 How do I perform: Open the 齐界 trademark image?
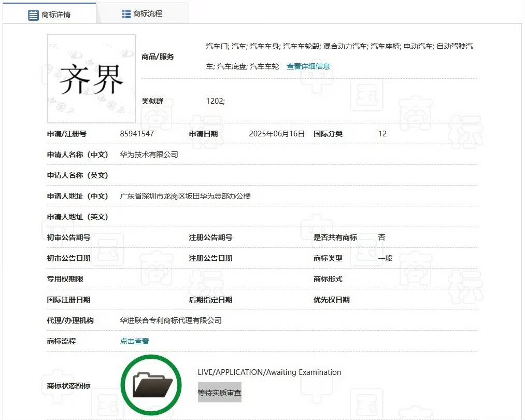pyautogui.click(x=91, y=78)
